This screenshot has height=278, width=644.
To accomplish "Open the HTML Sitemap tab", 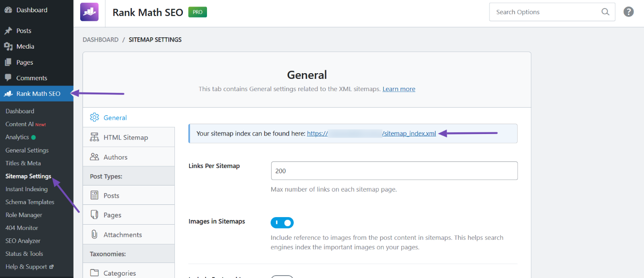I will point(129,137).
